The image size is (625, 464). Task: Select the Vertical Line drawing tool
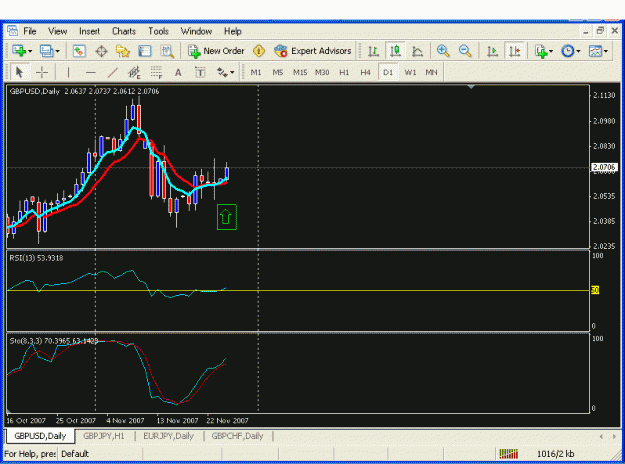[69, 72]
